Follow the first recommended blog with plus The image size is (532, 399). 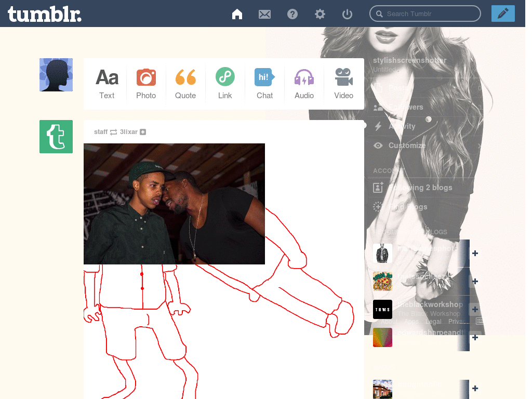(x=475, y=253)
